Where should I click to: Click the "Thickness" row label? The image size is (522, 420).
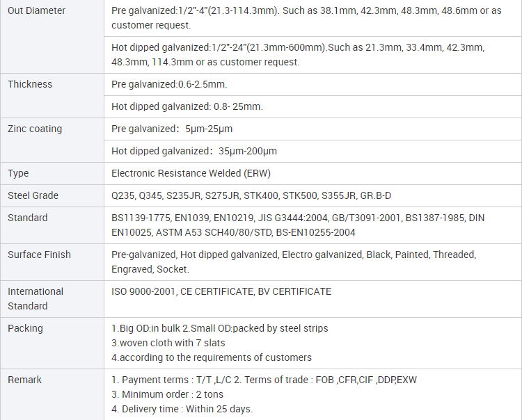(x=30, y=84)
